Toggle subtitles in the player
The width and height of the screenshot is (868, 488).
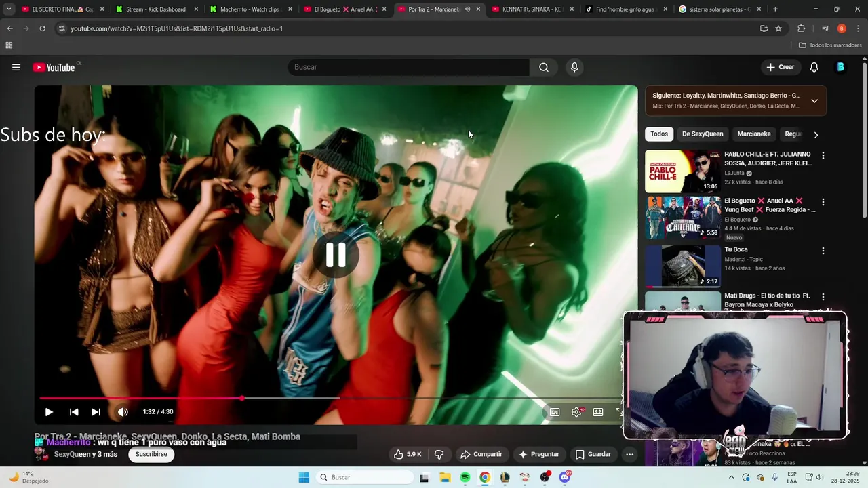point(555,412)
